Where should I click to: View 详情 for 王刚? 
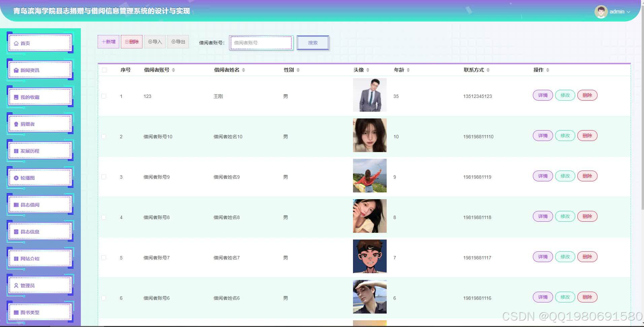click(543, 95)
